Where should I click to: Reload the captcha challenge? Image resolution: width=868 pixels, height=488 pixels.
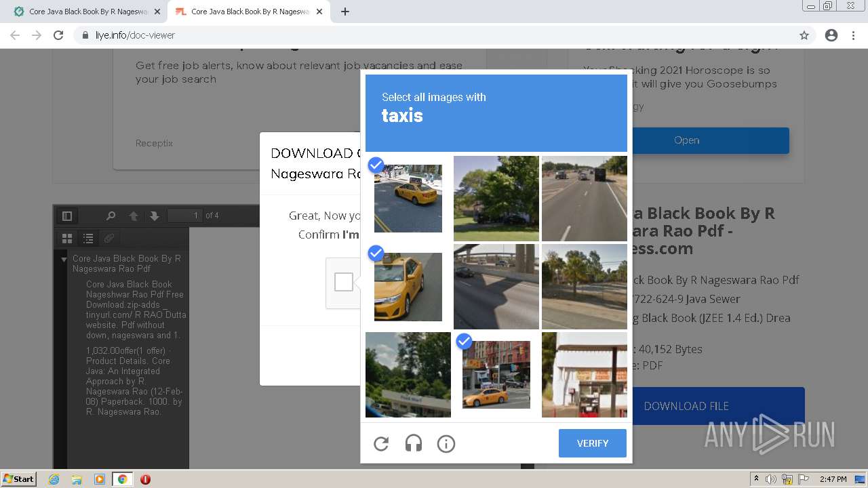tap(381, 444)
